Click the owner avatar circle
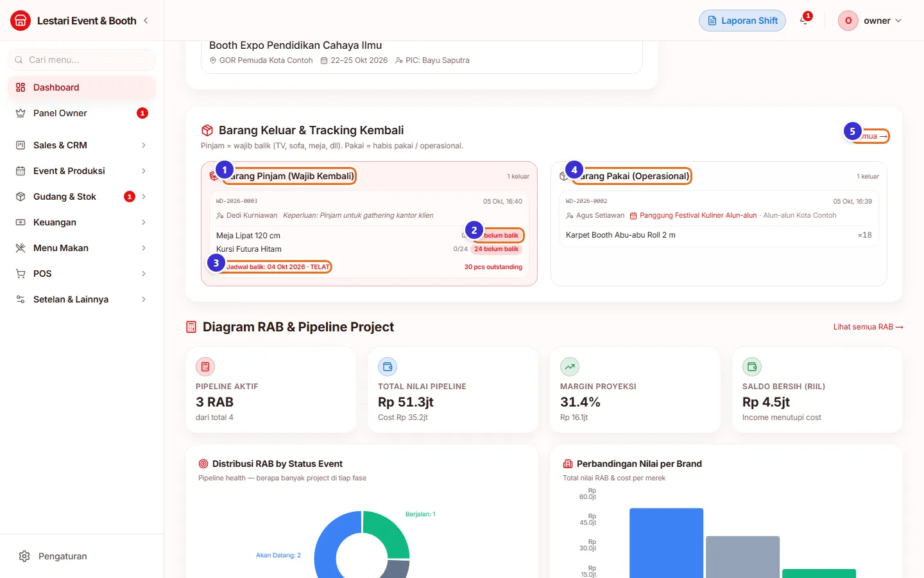The width and height of the screenshot is (924, 578). pos(848,21)
